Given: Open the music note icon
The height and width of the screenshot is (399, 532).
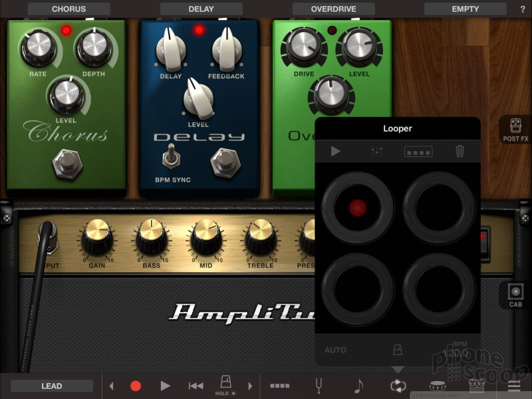Looking at the screenshot, I should coord(358,386).
